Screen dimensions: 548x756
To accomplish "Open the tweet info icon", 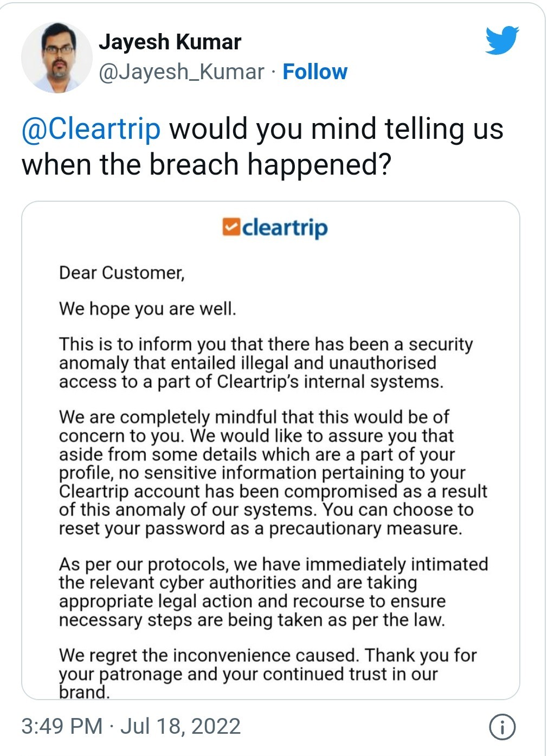I will point(502,727).
